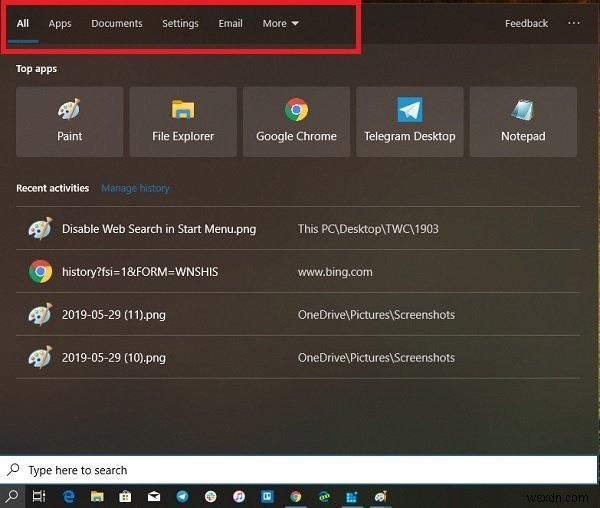Click the Paint icon beside 2019-05-29 (11).png
The height and width of the screenshot is (508, 600).
coord(40,314)
